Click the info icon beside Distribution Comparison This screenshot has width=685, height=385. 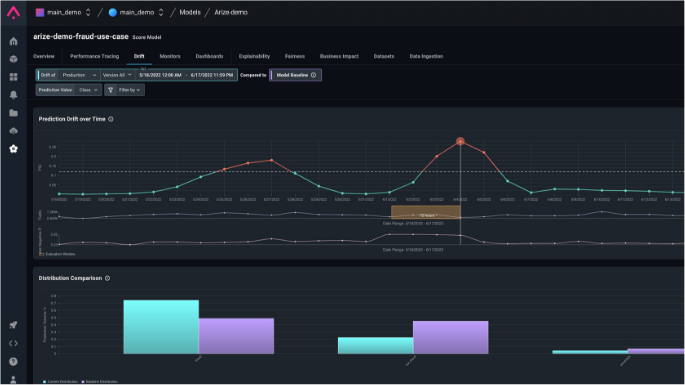107,278
